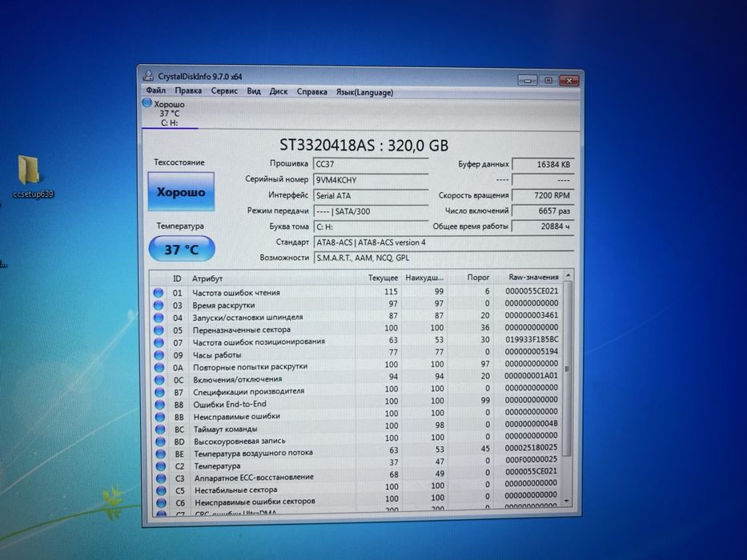The height and width of the screenshot is (560, 747).
Task: Click the scroll down arrow of attribute list
Action: tap(566, 501)
